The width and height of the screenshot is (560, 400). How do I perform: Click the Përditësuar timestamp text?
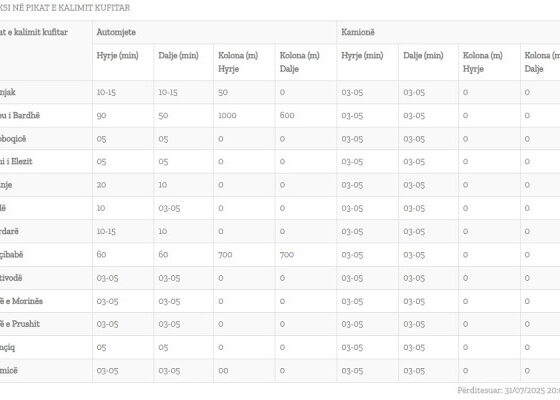[509, 390]
